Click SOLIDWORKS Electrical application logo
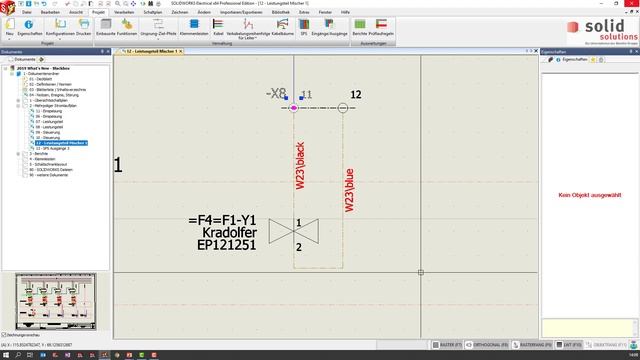 [x=7, y=7]
